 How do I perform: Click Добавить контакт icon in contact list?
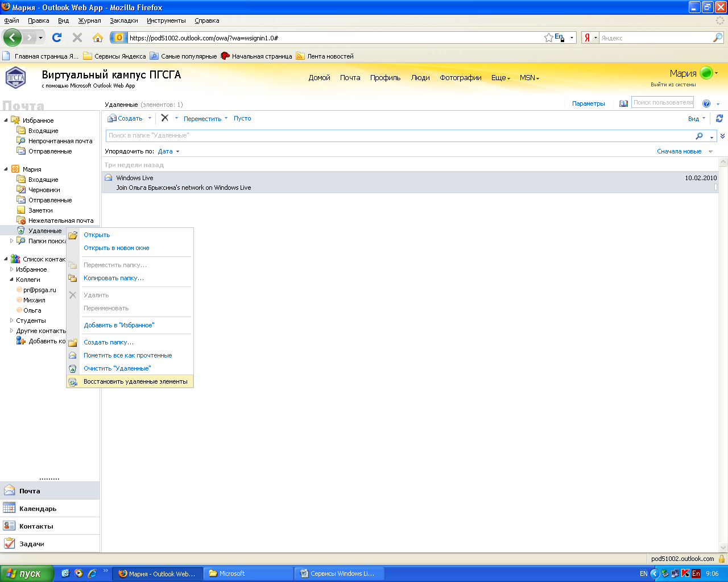pos(21,341)
